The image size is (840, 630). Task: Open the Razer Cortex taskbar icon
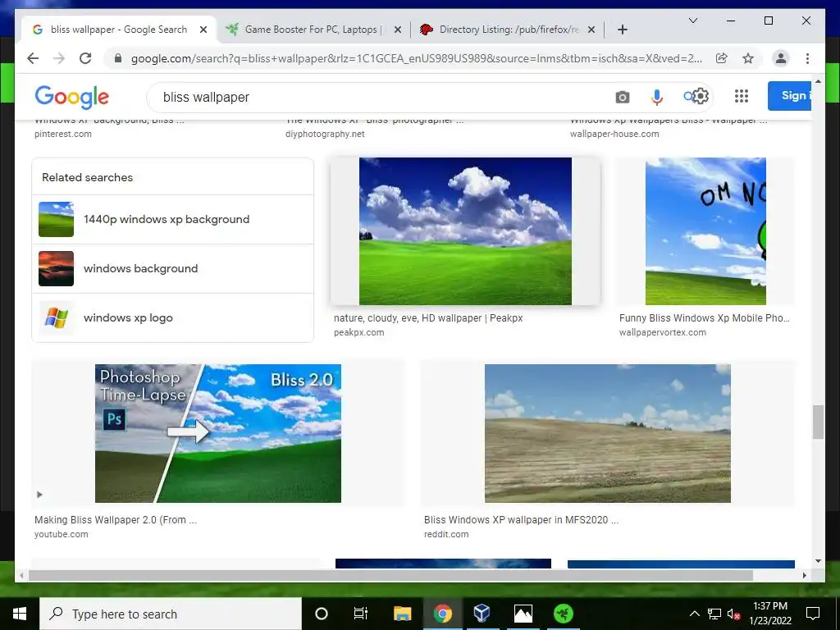[563, 614]
